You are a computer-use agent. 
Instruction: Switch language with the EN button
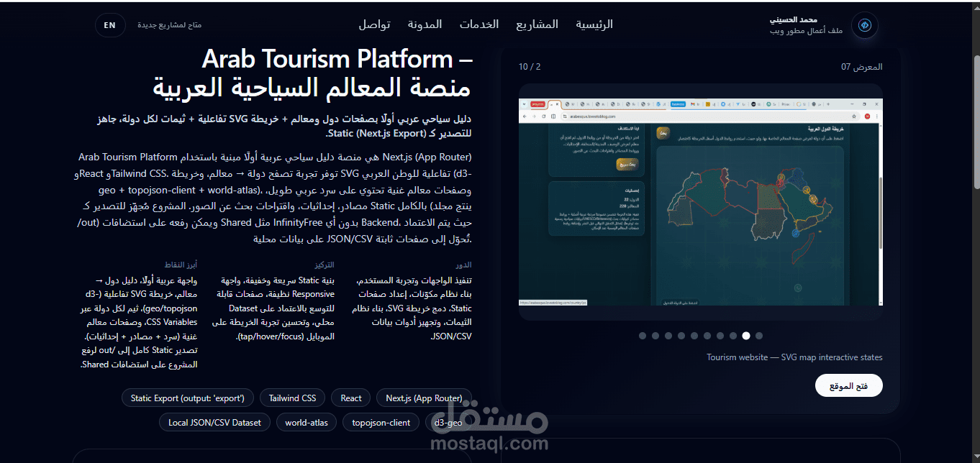pos(109,25)
